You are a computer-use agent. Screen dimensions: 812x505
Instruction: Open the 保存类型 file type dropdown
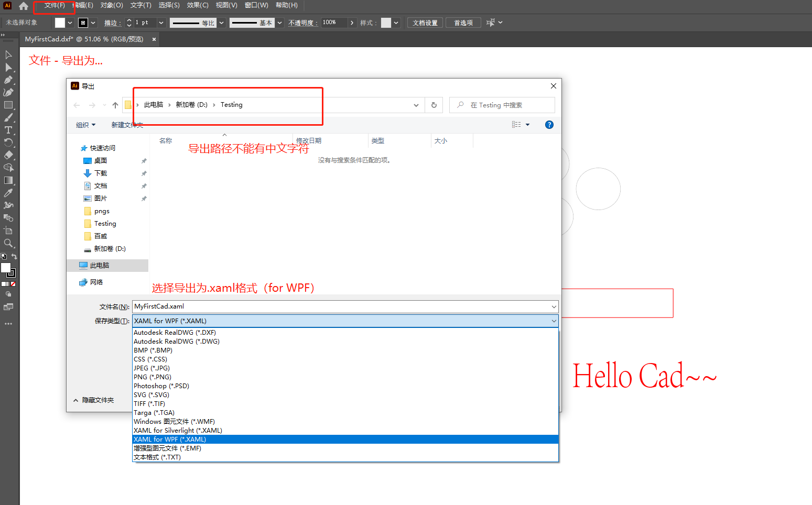pyautogui.click(x=345, y=321)
